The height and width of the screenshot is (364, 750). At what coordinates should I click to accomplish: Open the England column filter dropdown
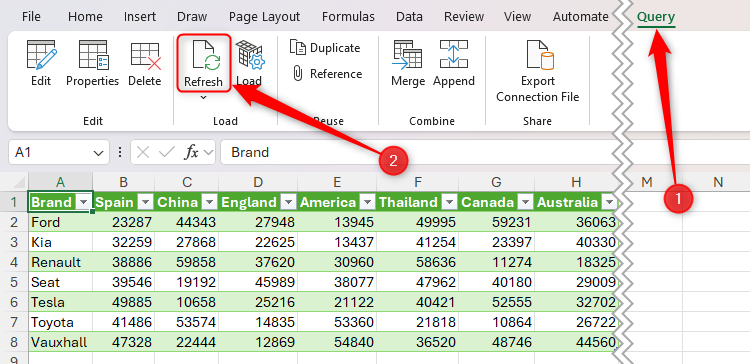pos(288,202)
